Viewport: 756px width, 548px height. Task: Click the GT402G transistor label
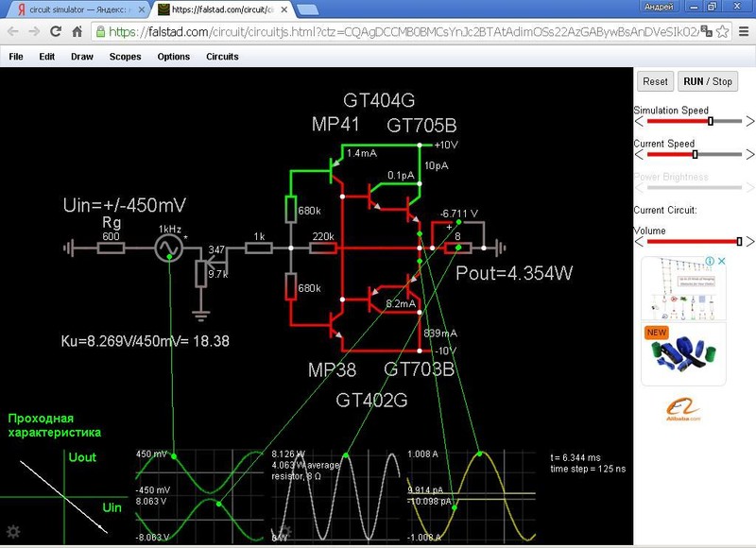click(371, 400)
